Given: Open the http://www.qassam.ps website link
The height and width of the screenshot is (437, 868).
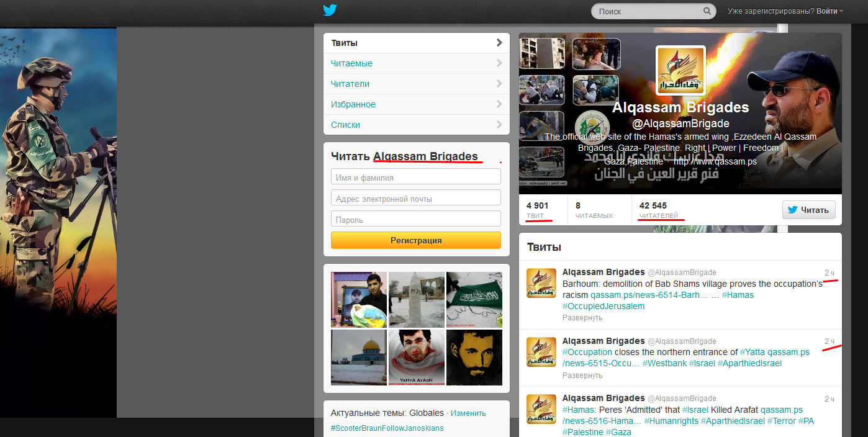Looking at the screenshot, I should (x=715, y=161).
